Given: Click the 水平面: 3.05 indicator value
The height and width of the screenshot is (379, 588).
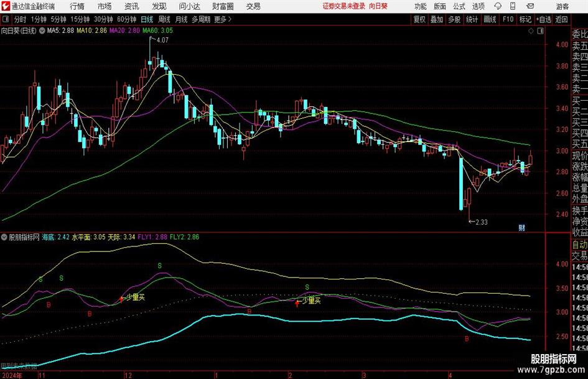Looking at the screenshot, I should pos(88,237).
